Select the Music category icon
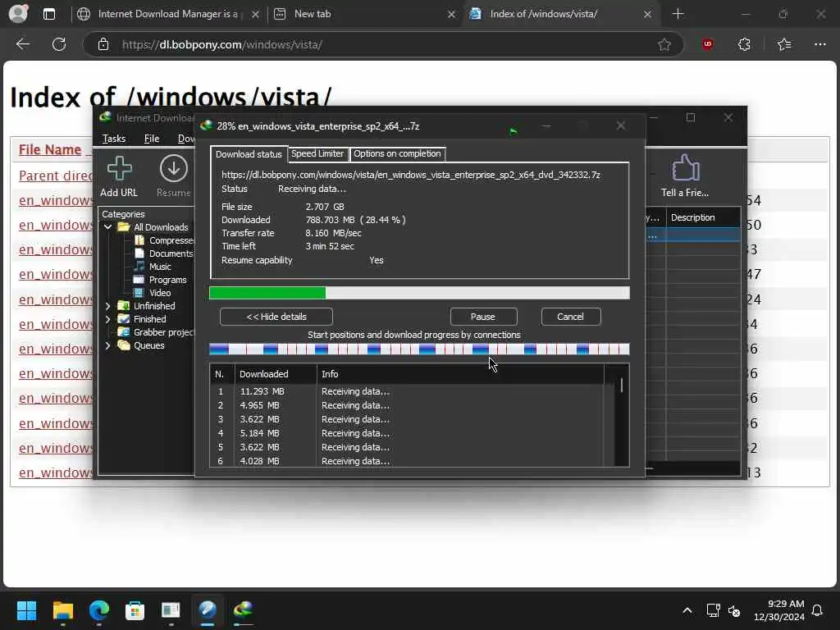840x630 pixels. pos(139,267)
